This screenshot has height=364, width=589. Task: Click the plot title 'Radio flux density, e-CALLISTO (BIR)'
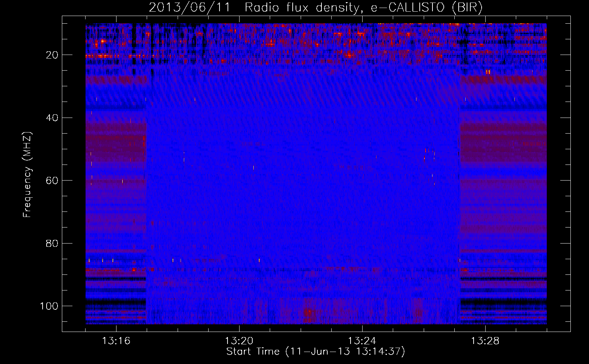363,7
